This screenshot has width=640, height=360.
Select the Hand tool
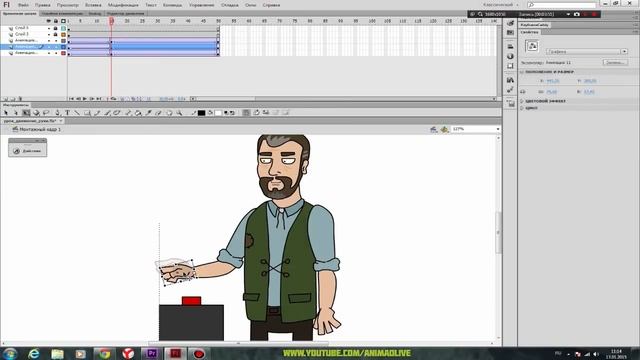[x=169, y=113]
